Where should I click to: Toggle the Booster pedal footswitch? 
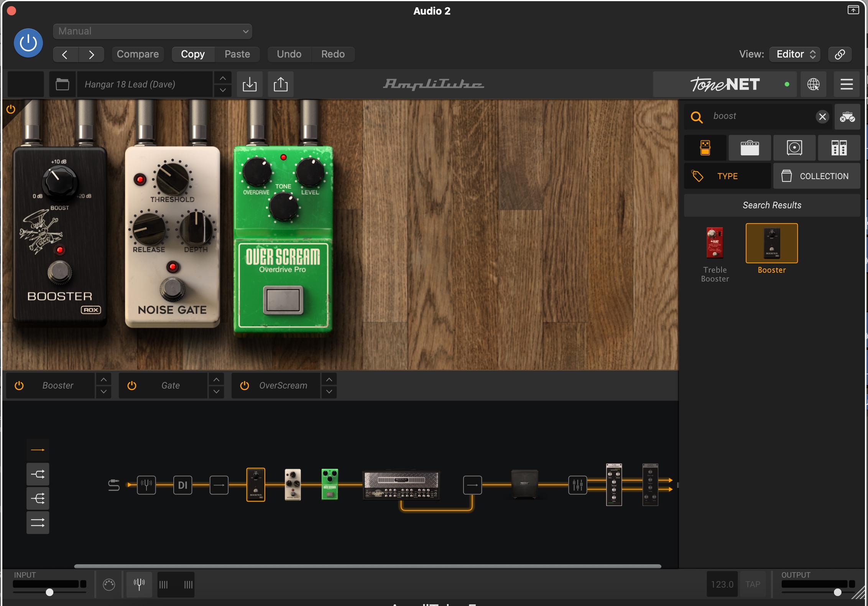59,272
